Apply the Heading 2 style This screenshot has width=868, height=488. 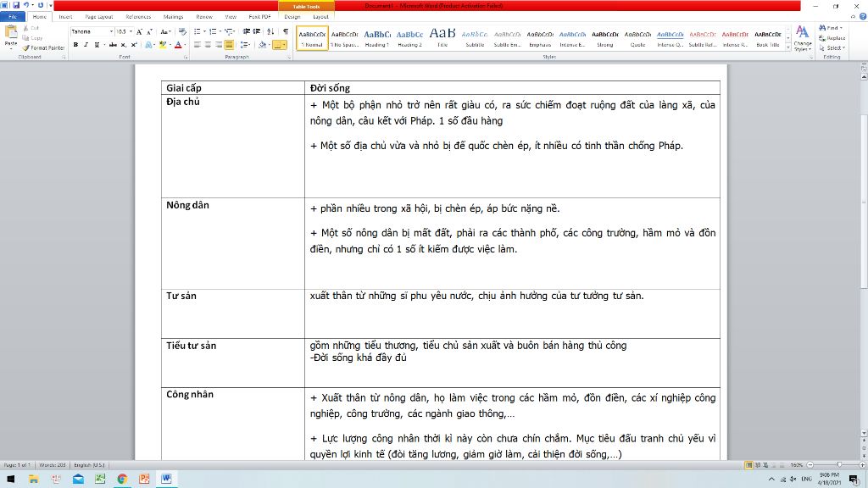(409, 38)
